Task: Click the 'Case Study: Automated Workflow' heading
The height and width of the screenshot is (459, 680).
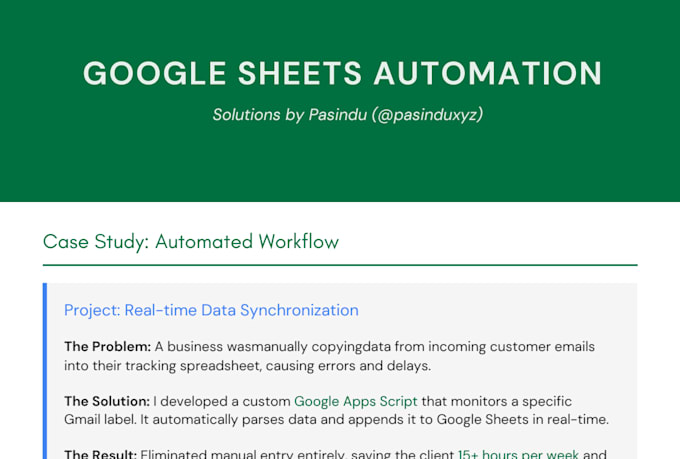Action: pos(191,242)
